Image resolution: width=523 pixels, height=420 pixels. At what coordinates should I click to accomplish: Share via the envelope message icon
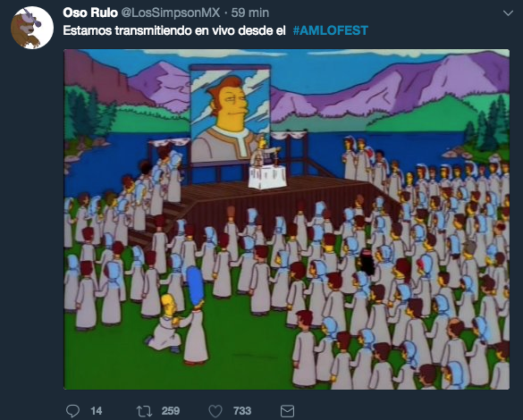pos(287,411)
